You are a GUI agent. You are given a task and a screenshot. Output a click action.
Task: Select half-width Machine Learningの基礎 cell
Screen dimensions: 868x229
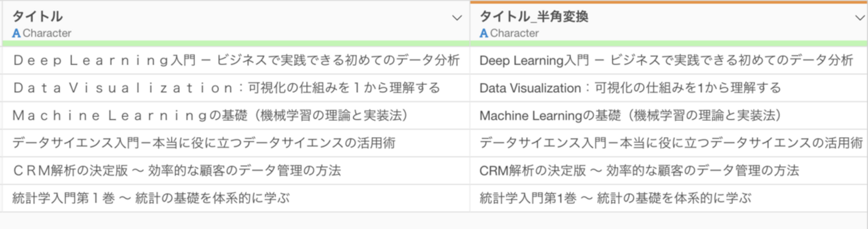[630, 115]
